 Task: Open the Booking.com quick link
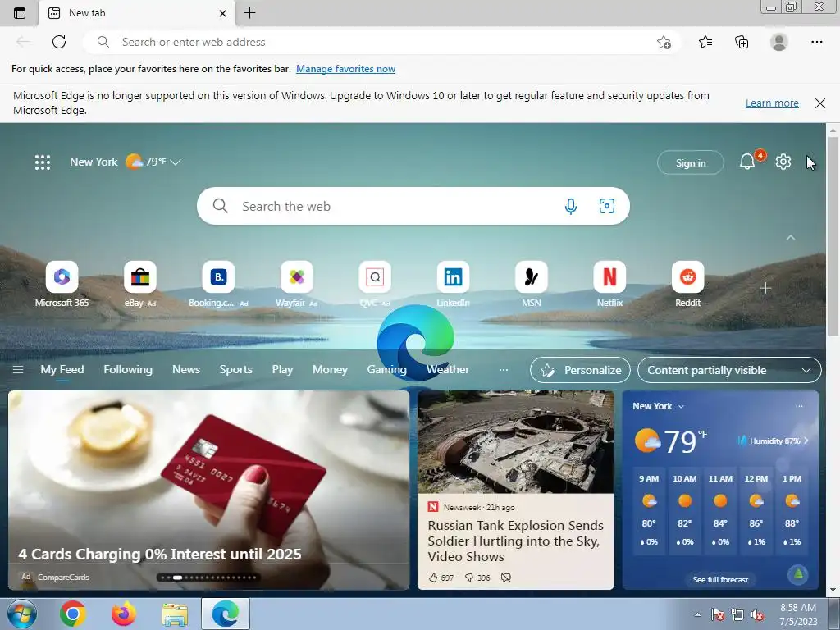point(218,285)
